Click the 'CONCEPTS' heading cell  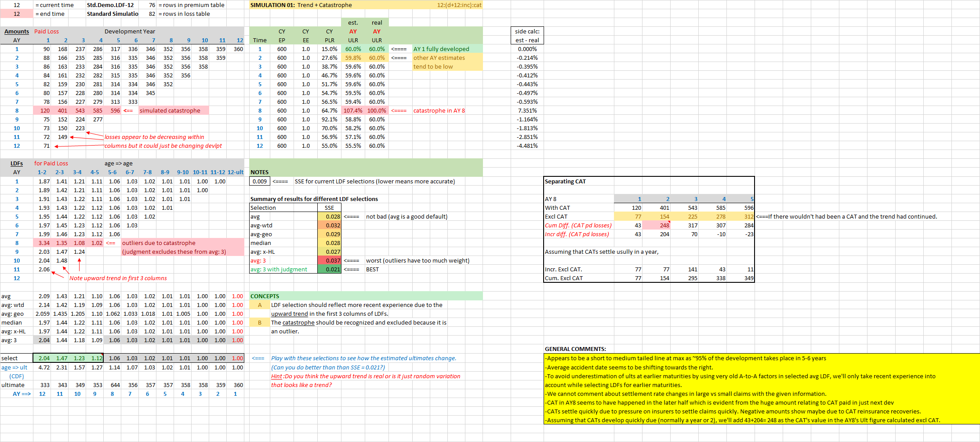(x=265, y=296)
